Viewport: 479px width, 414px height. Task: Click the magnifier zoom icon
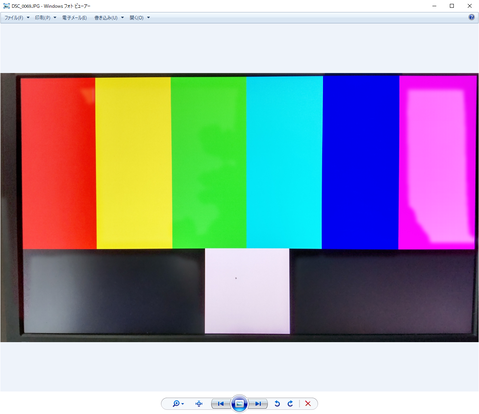(x=175, y=404)
